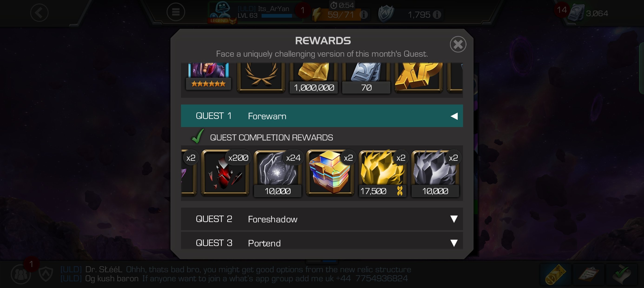Tap the Quest Completion Rewards green checkmark

point(197,136)
